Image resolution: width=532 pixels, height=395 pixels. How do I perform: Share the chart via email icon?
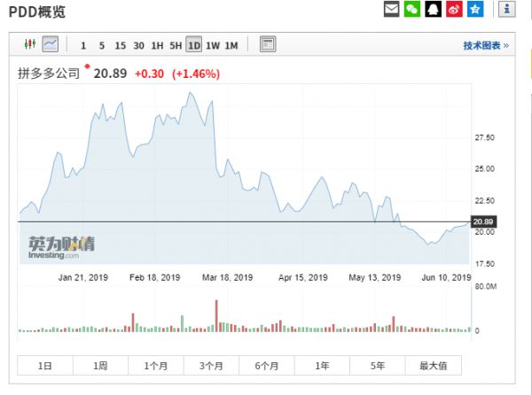(391, 10)
